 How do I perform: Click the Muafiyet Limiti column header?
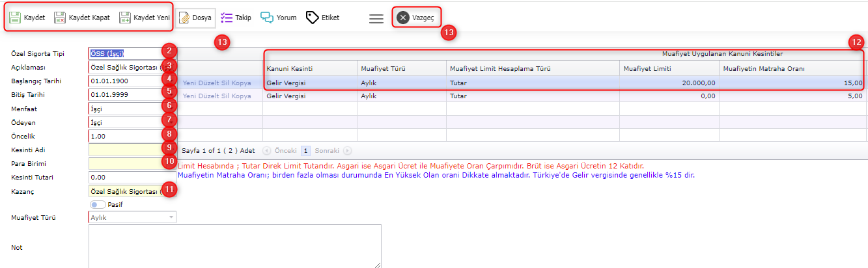pos(669,68)
